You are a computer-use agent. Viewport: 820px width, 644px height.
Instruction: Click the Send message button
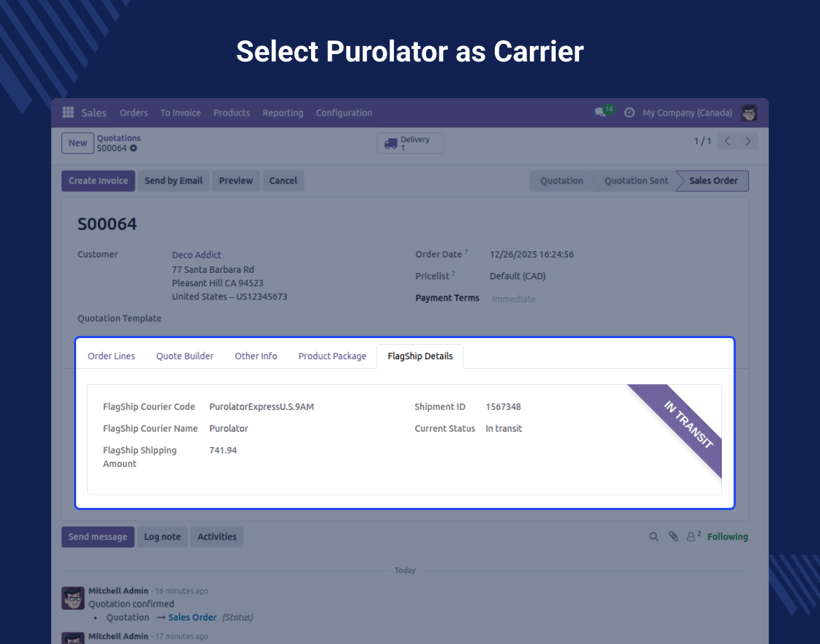point(98,537)
